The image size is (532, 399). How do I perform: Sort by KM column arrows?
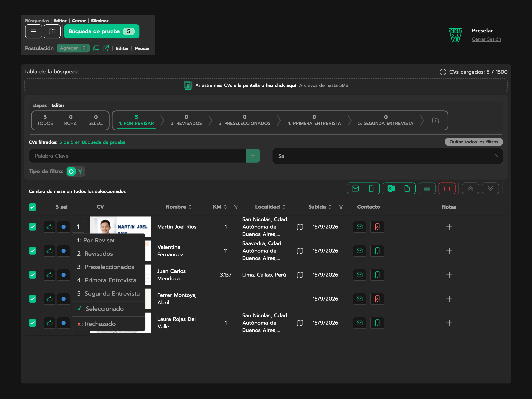pyautogui.click(x=225, y=207)
